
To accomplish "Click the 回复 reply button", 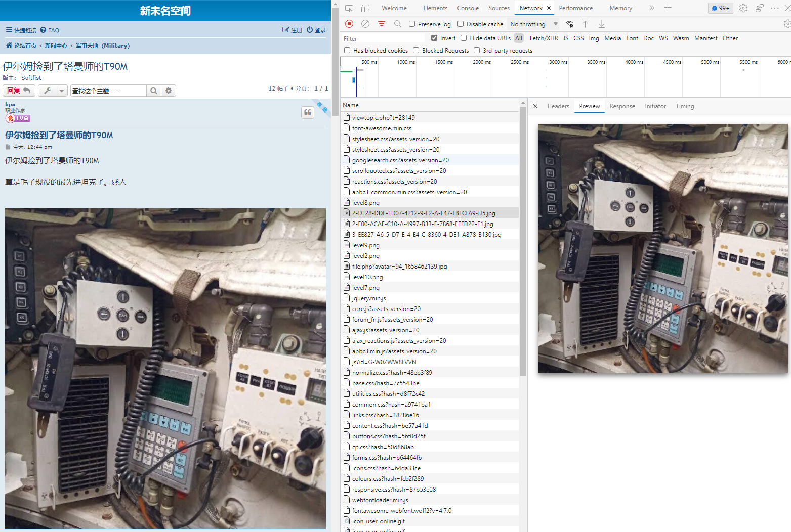I will tap(19, 91).
